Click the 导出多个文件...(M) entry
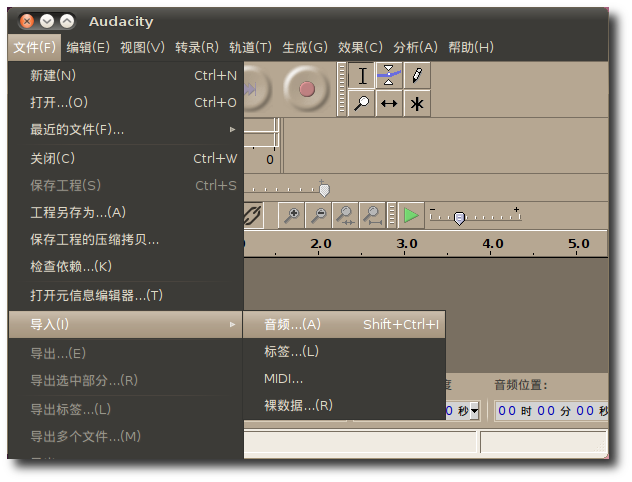Screen dimensions: 632x482 [x=126, y=436]
